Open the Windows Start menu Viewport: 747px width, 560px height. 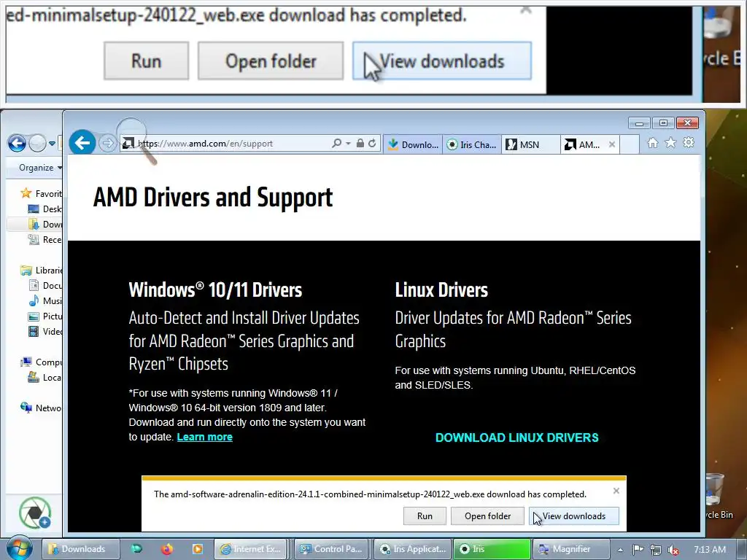(19, 548)
